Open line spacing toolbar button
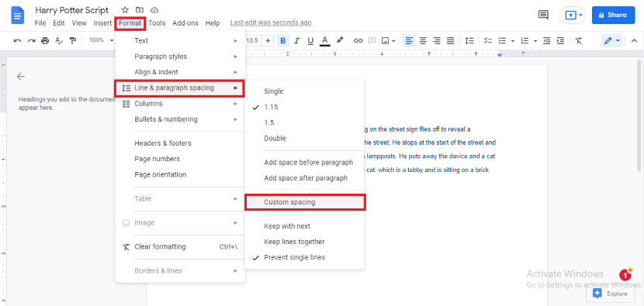Screen dimensions: 644x306 (x=469, y=40)
